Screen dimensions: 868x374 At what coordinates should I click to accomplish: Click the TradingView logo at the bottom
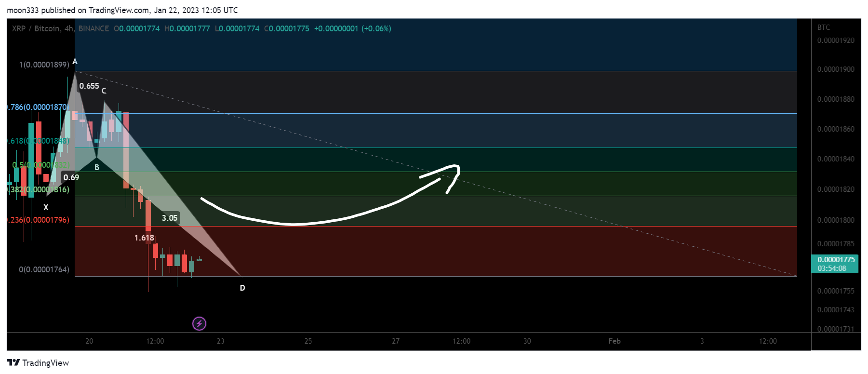coord(38,363)
